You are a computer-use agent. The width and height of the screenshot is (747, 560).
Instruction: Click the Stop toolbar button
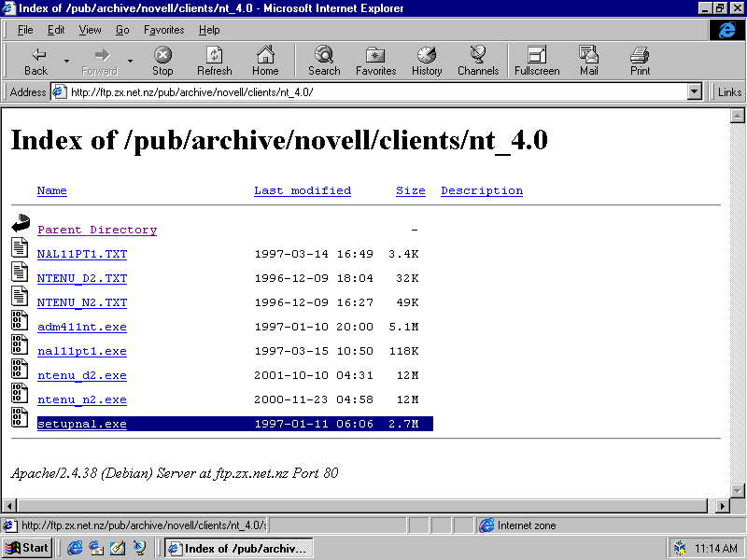162,61
